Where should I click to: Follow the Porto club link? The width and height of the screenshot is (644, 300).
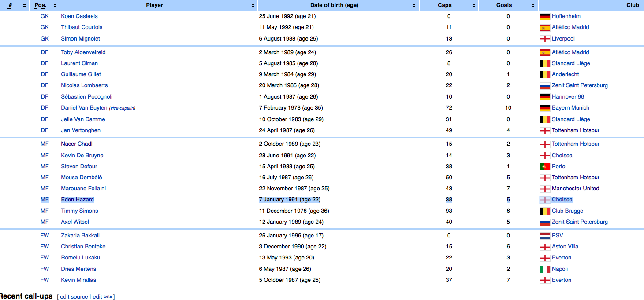[x=558, y=167]
